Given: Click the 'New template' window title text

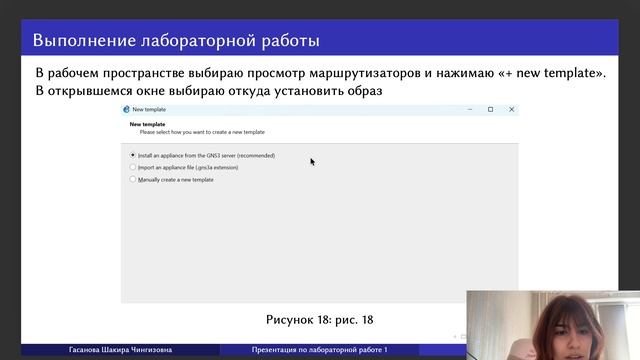Looking at the screenshot, I should tap(149, 109).
